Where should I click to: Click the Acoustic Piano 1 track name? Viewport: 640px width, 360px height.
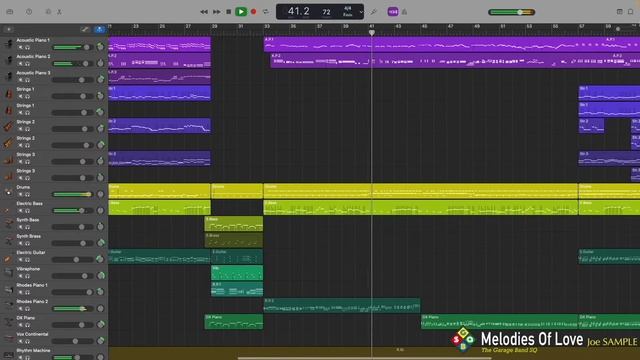point(33,40)
